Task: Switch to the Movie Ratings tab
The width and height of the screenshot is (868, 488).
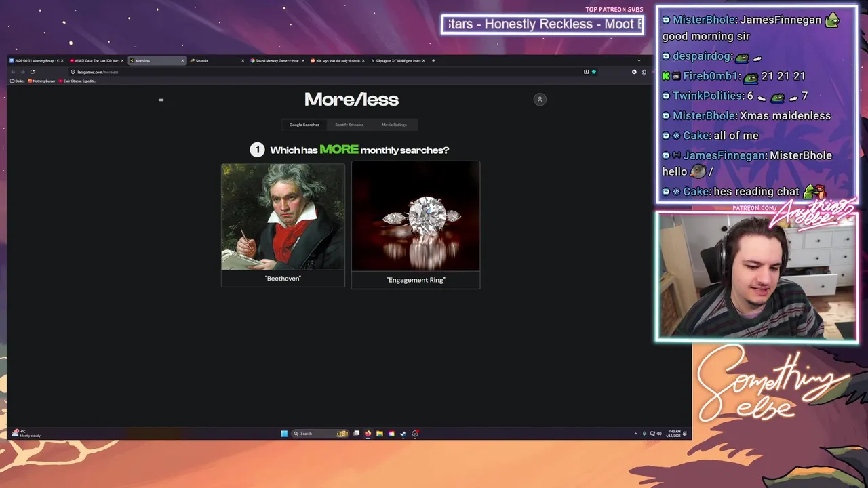Action: 394,125
